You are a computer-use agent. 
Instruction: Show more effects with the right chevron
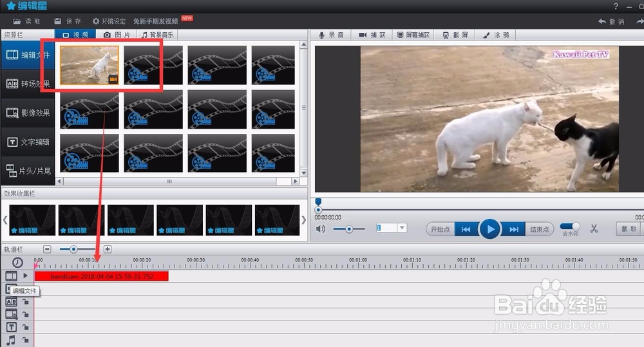click(303, 220)
